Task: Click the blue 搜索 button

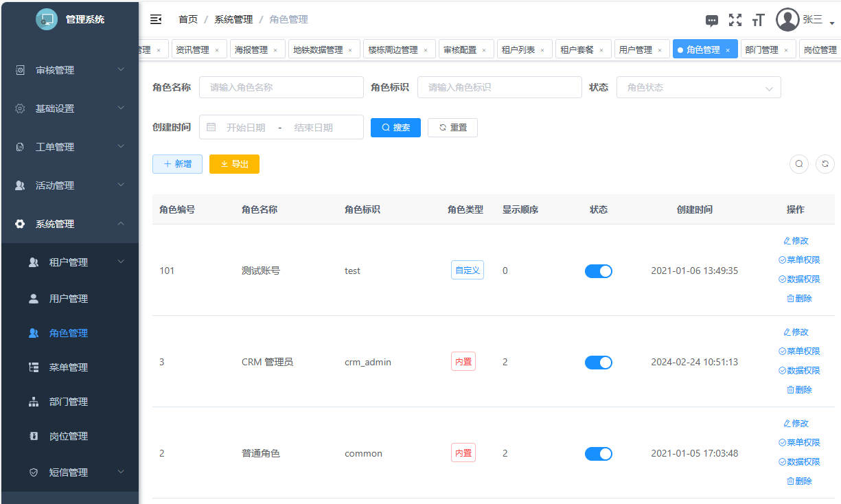Action: pos(395,128)
